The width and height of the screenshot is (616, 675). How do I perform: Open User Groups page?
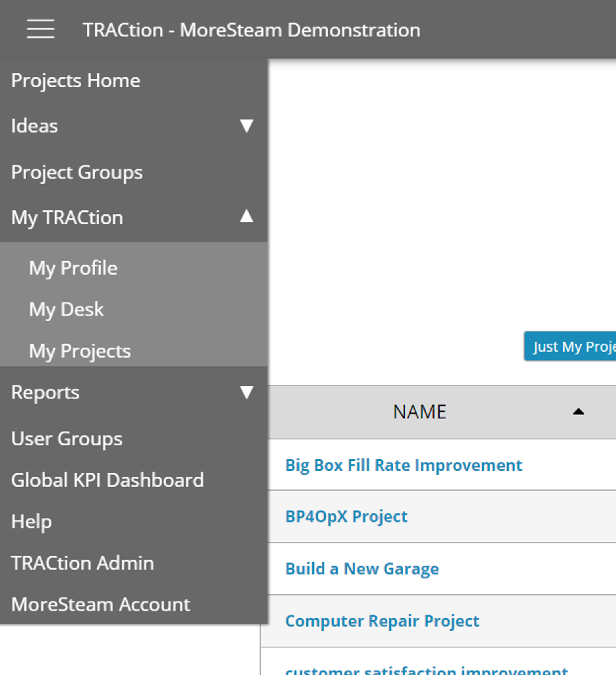pyautogui.click(x=67, y=439)
